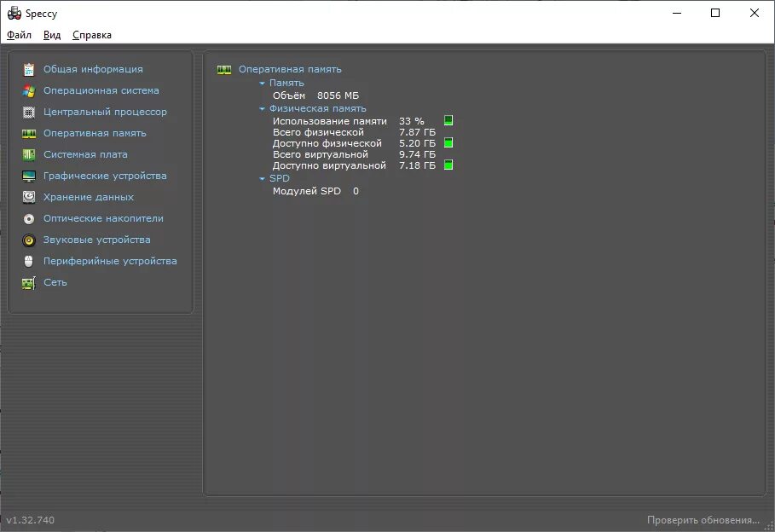The height and width of the screenshot is (532, 775).
Task: Minimize the Speccy window
Action: [677, 13]
